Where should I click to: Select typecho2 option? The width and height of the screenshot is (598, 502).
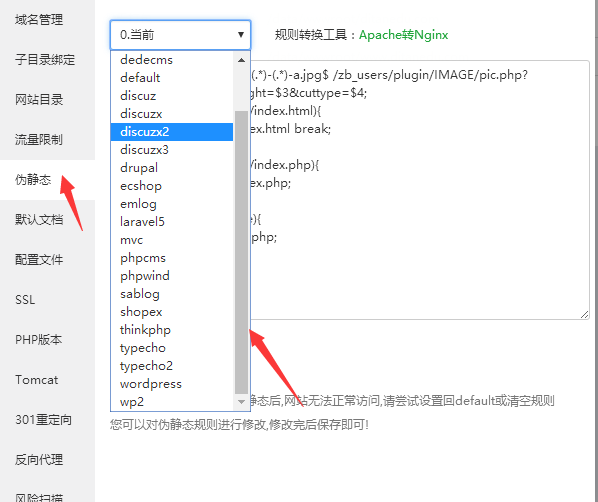pyautogui.click(x=172, y=366)
